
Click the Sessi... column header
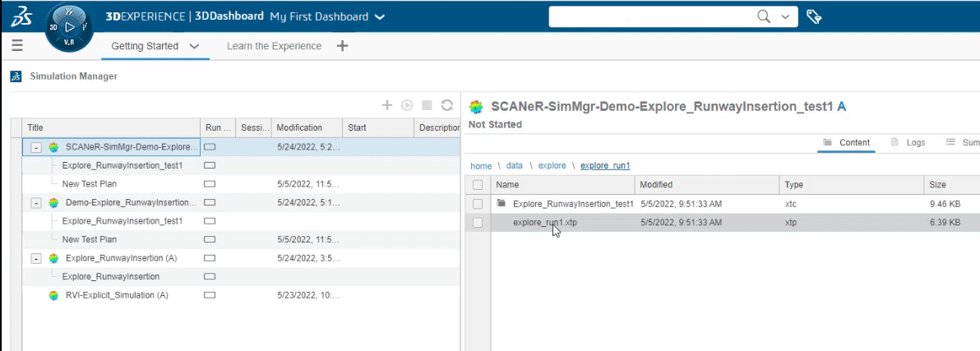(254, 127)
